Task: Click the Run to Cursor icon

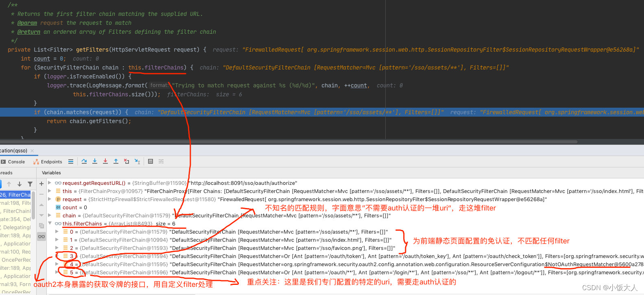Action: [138, 161]
